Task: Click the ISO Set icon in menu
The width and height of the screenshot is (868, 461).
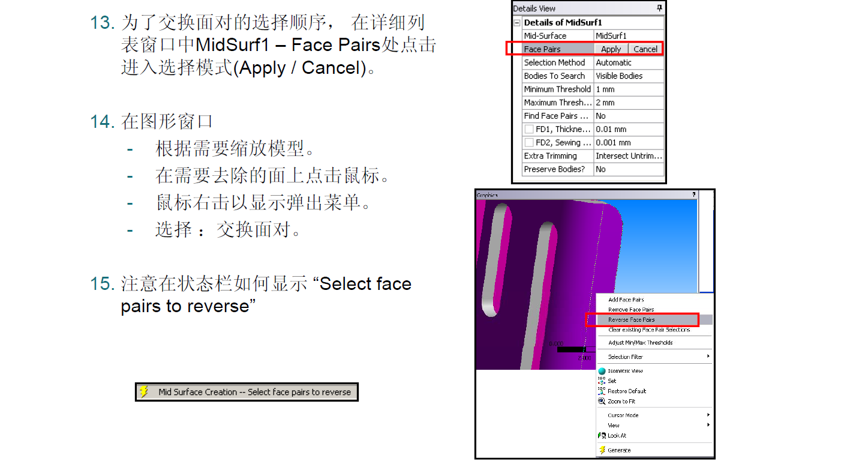Action: 602,381
